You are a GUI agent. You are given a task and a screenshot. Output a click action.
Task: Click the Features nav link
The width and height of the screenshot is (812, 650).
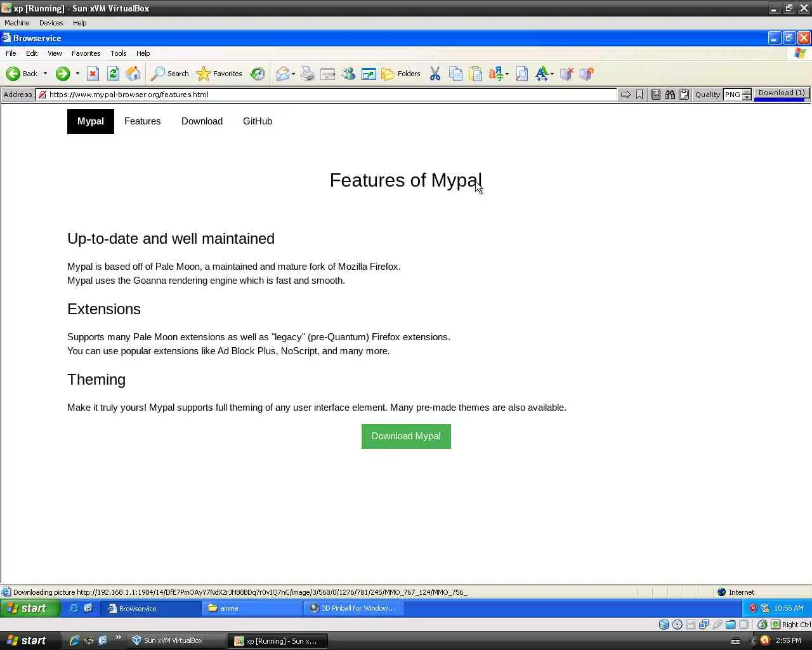[x=142, y=121]
